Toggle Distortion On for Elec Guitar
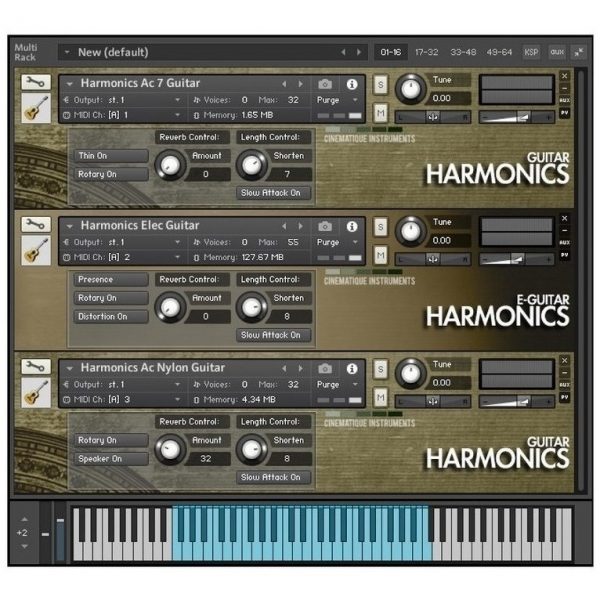The width and height of the screenshot is (600, 600). pos(111,316)
